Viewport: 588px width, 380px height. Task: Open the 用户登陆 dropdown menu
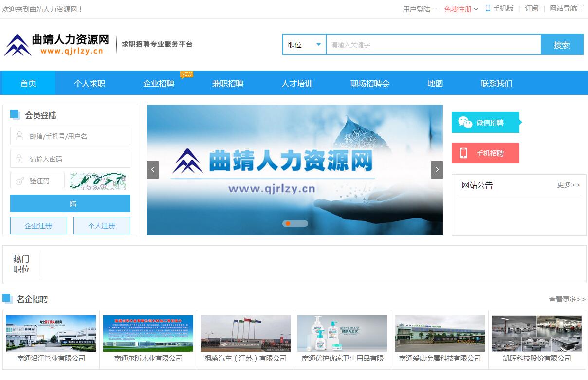420,9
